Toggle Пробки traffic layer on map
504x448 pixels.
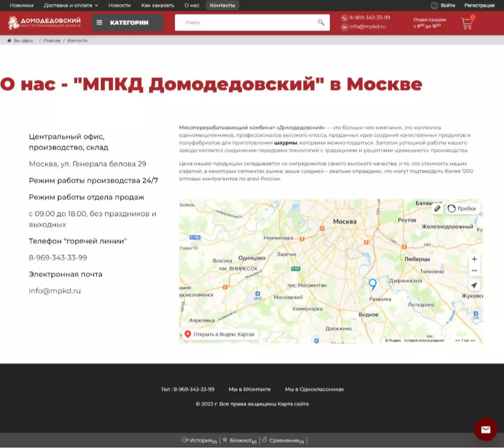[x=462, y=209]
